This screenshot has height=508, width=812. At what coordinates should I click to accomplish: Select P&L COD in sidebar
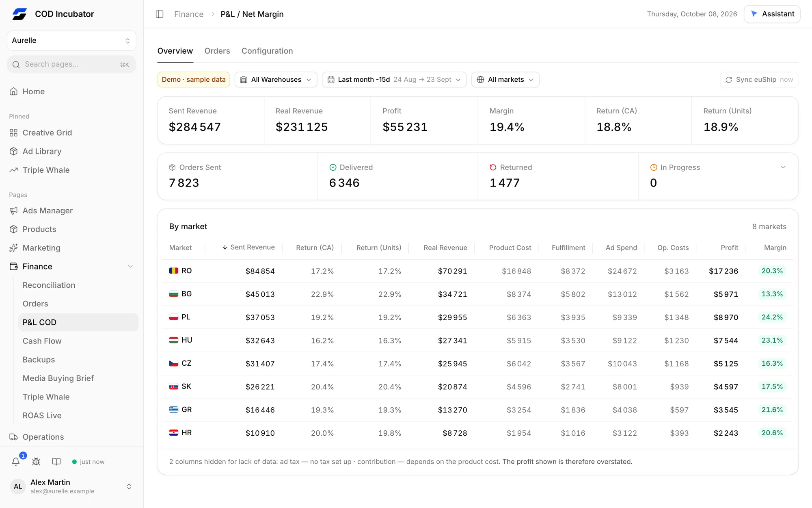[x=78, y=322]
